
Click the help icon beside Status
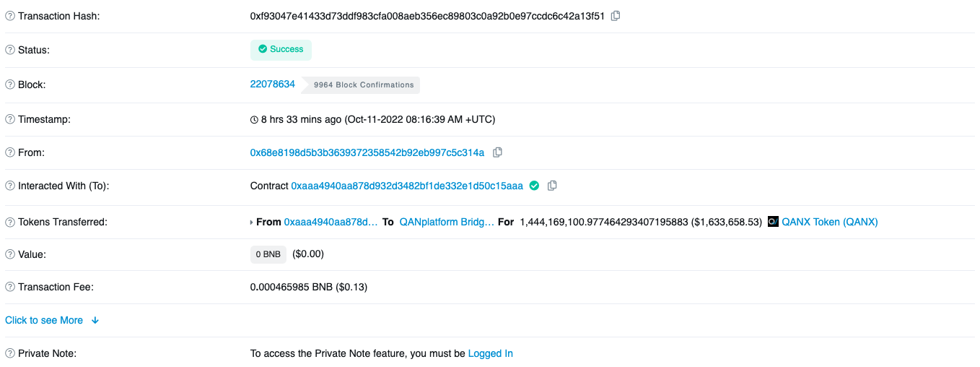(10, 50)
